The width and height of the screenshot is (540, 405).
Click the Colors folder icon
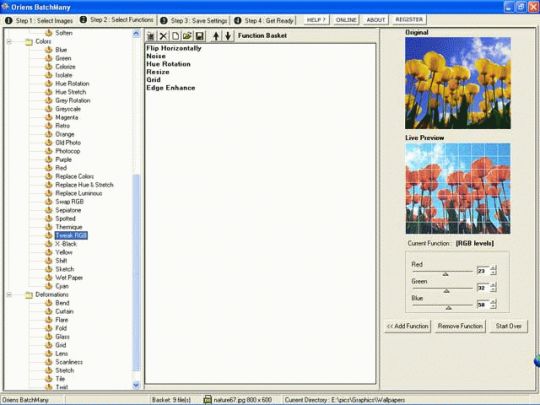tap(29, 42)
